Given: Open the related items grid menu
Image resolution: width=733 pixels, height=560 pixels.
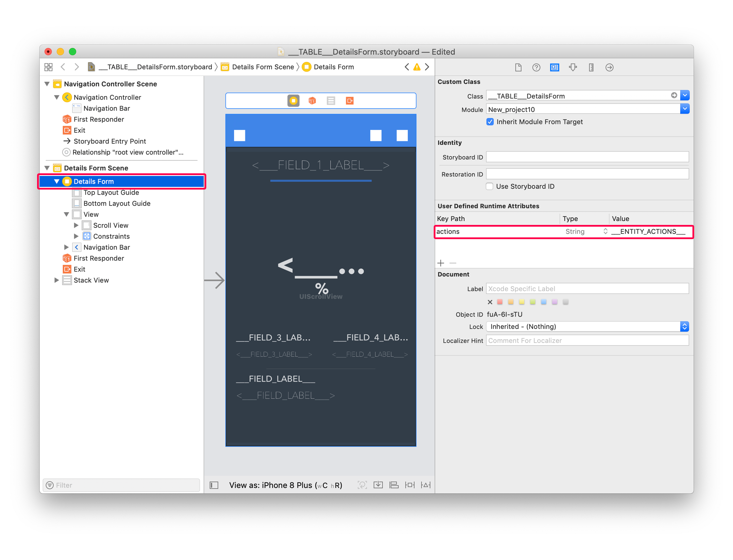Looking at the screenshot, I should pyautogui.click(x=48, y=67).
